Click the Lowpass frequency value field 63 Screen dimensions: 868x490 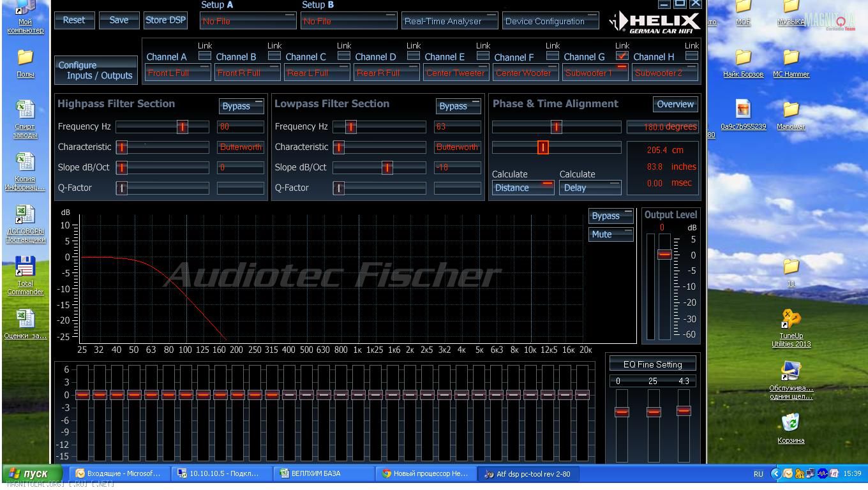coord(458,126)
